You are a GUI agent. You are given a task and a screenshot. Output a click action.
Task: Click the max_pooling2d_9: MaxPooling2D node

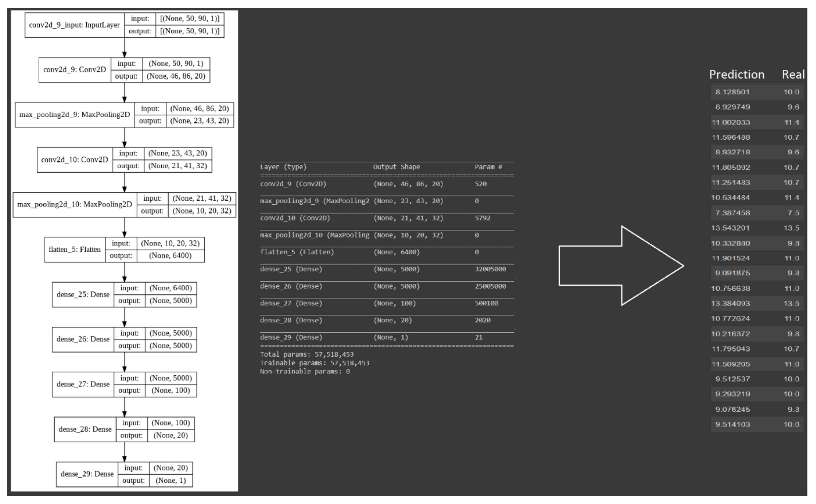(x=75, y=115)
